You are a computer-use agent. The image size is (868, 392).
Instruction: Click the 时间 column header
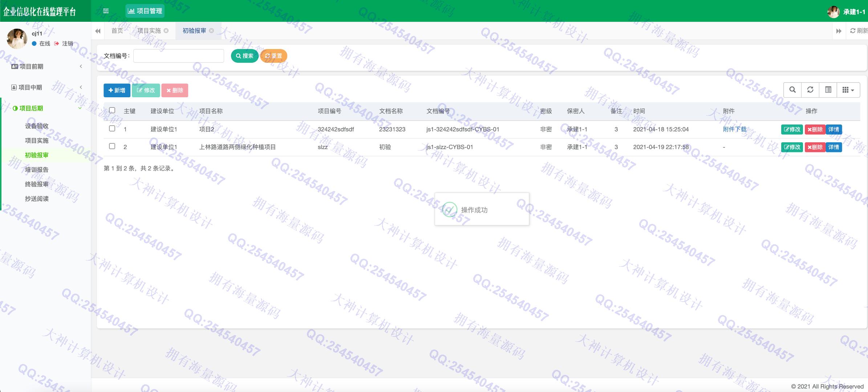[639, 111]
